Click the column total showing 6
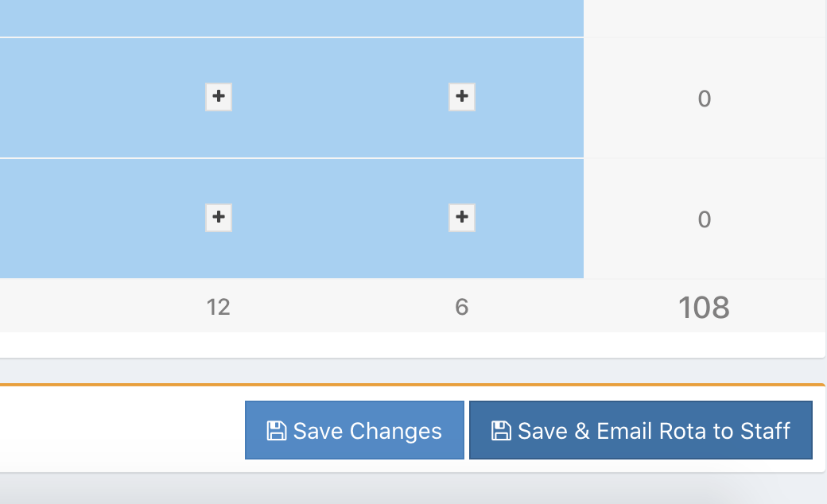The image size is (827, 504). pyautogui.click(x=462, y=307)
